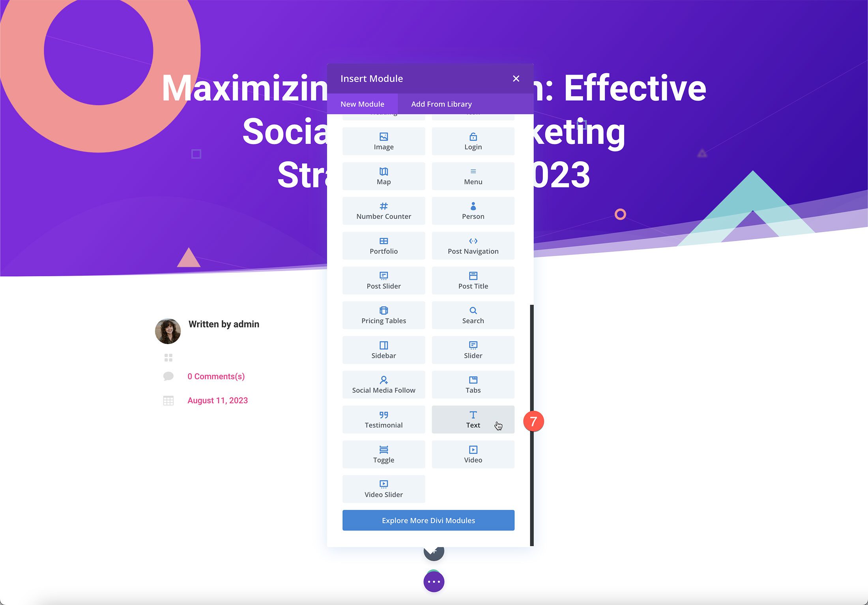Click the Tabs module option

(x=473, y=384)
